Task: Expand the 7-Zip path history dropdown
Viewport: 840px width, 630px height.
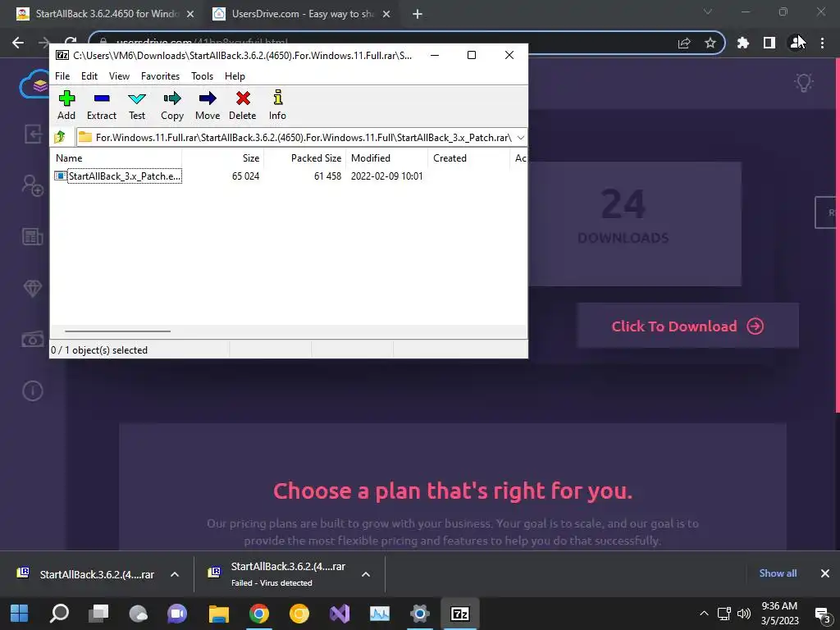Action: (520, 138)
